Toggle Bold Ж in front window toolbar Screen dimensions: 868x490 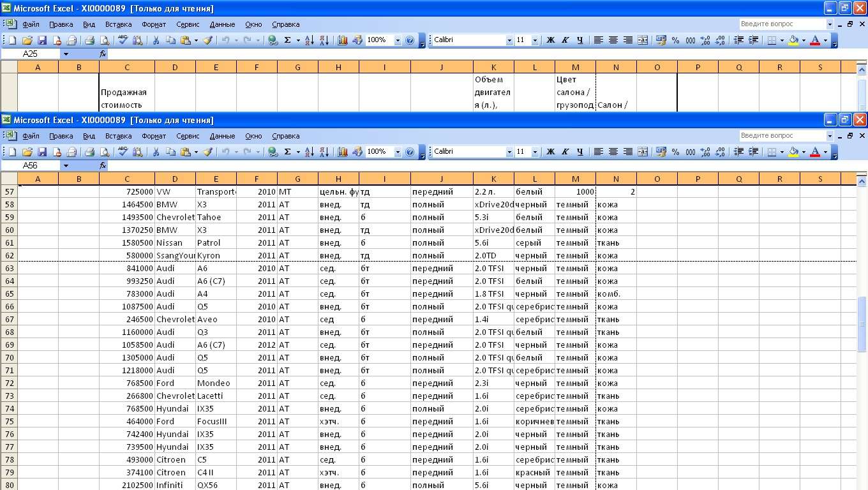[x=551, y=152]
